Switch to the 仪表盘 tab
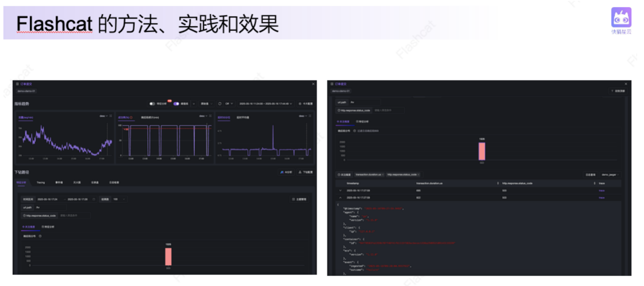Screen dimensions: 644x286 (95, 182)
